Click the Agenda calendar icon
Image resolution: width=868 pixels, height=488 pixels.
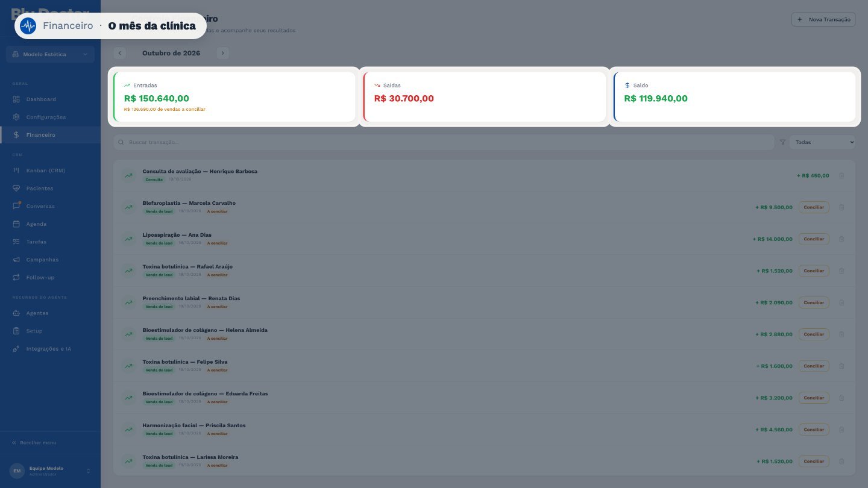[16, 224]
